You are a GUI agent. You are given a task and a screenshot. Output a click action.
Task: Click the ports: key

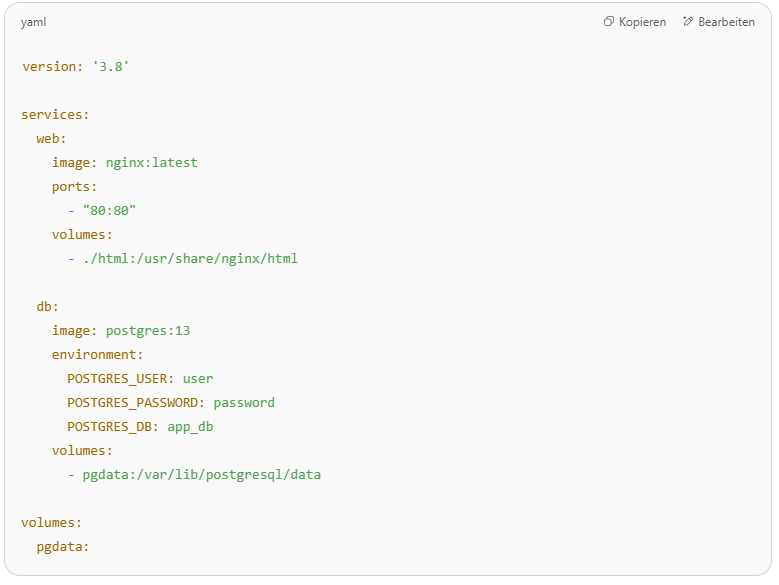(x=75, y=187)
